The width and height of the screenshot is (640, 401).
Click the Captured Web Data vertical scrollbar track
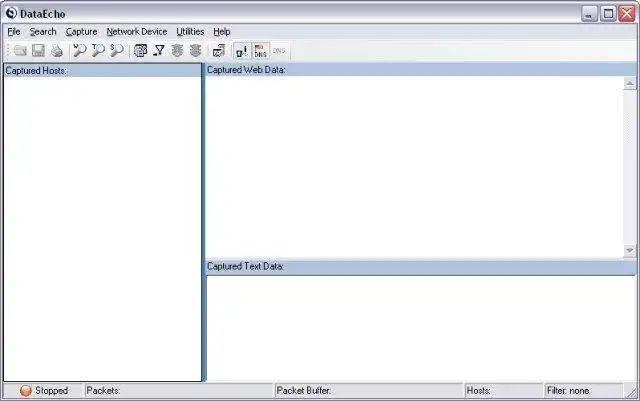(630, 167)
